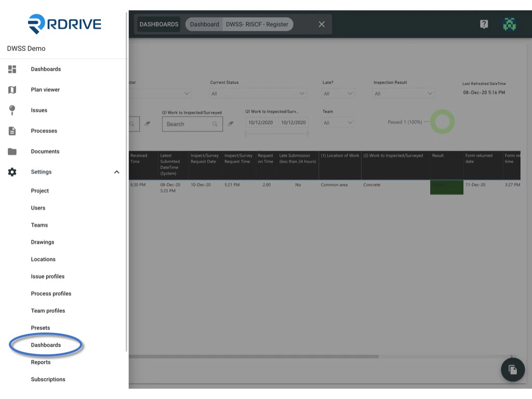This screenshot has height=399, width=532.
Task: Click the green profile avatar icon
Action: tap(509, 24)
